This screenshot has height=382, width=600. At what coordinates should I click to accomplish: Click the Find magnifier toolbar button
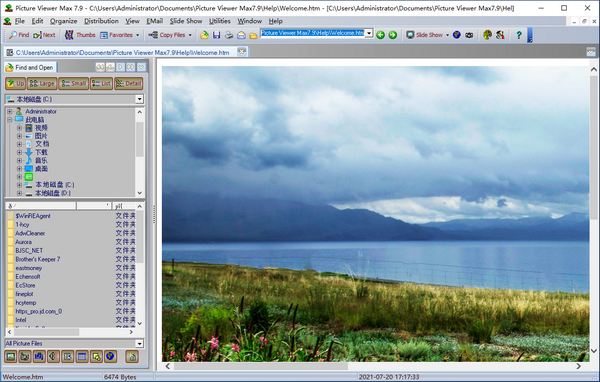tap(19, 35)
